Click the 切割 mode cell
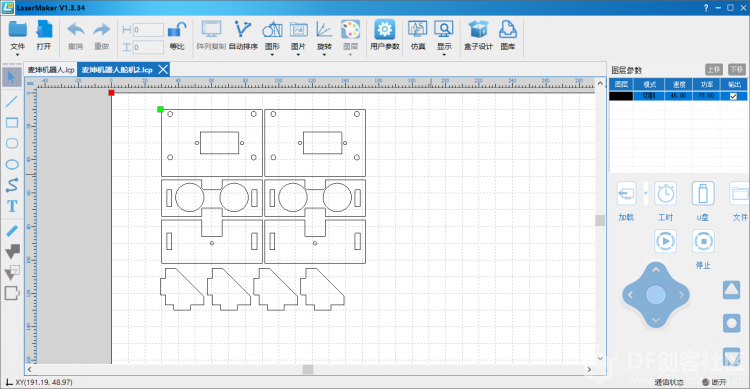 point(649,96)
